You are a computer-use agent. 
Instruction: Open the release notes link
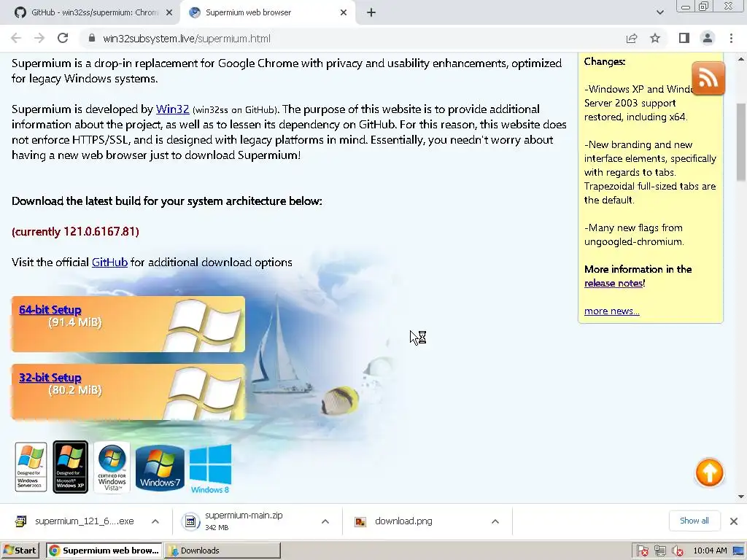point(614,284)
